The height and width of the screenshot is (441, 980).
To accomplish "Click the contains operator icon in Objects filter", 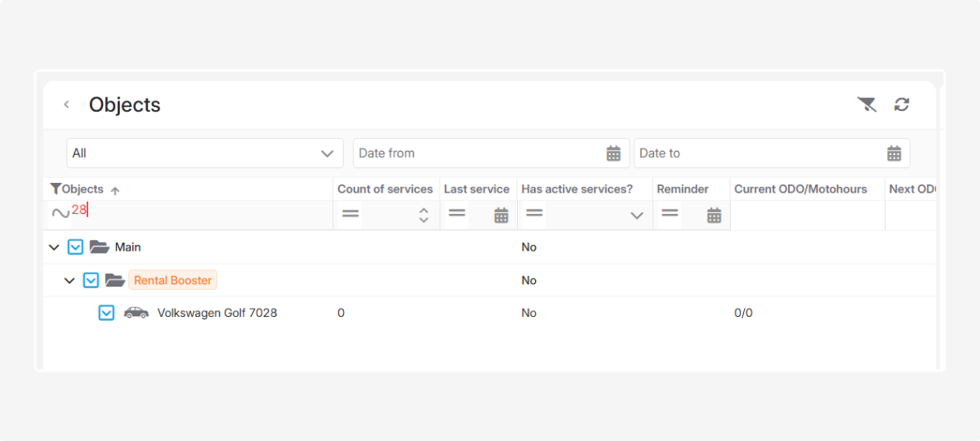I will 60,213.
